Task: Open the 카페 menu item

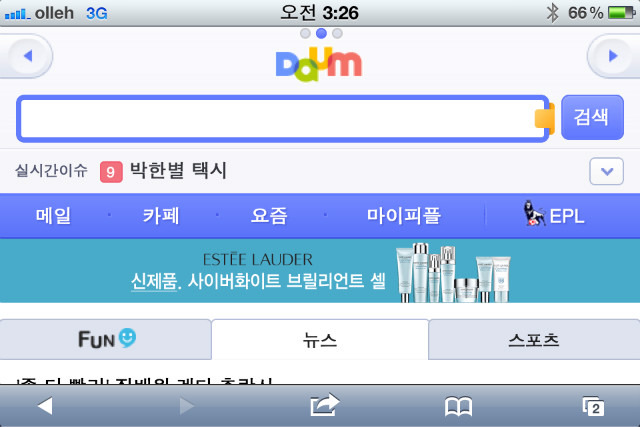Action: pyautogui.click(x=161, y=216)
